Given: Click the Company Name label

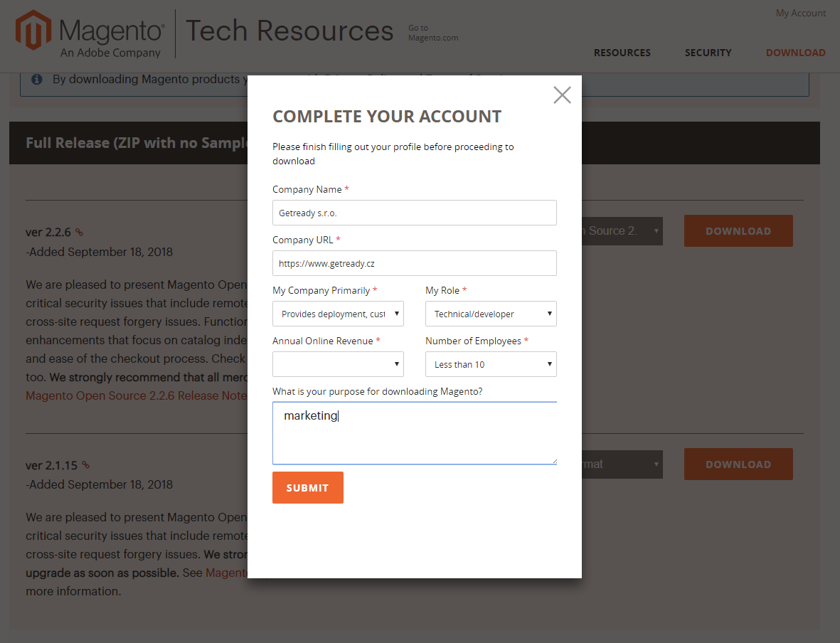Looking at the screenshot, I should 307,189.
